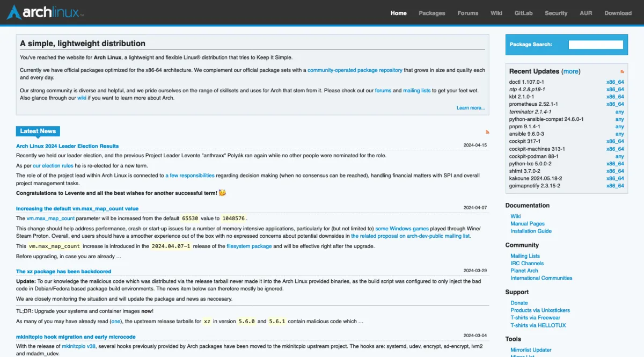The image size is (644, 357).
Task: Open the cockpit-podman 88-1 package
Action: click(x=534, y=156)
